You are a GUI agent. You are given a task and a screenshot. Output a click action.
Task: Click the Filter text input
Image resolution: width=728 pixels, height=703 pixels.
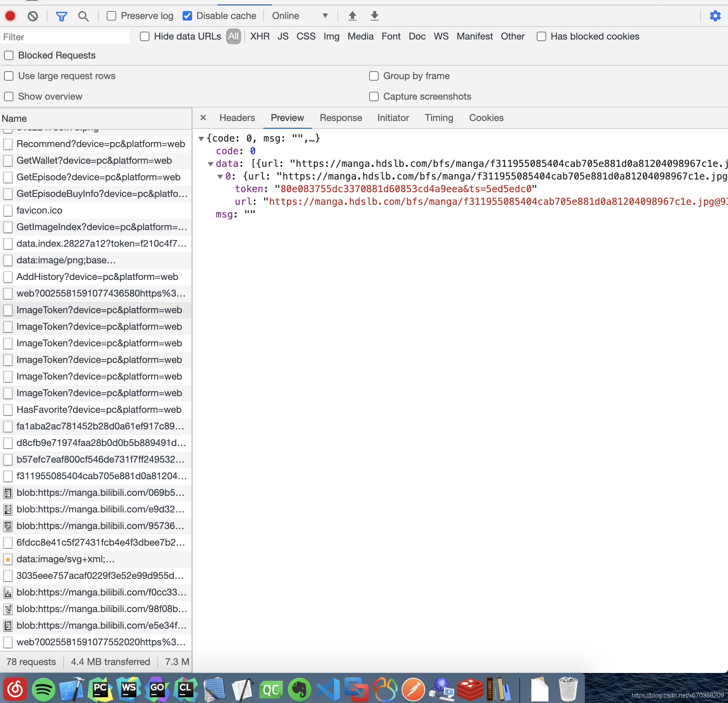[65, 37]
